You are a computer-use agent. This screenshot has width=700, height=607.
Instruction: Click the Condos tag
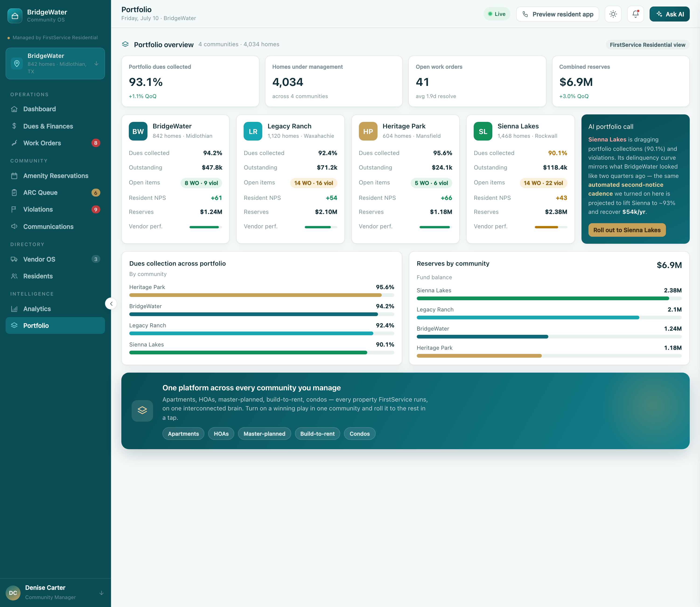pyautogui.click(x=360, y=434)
